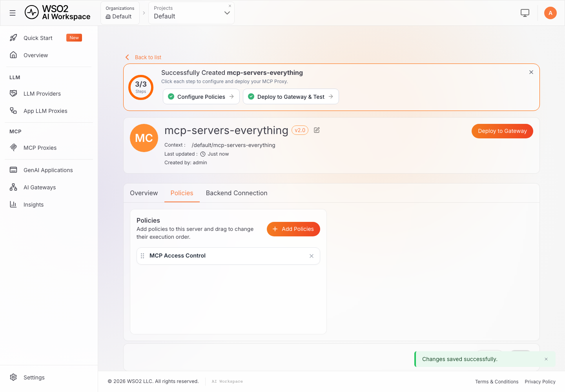
Task: Click the MCP Access Control drag handle
Action: (x=142, y=256)
